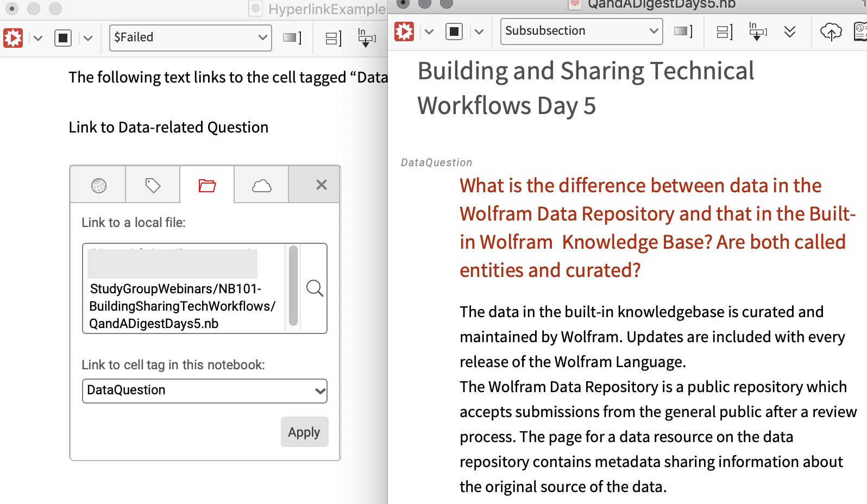Click the stop evaluation button in QandADigestDays5
The width and height of the screenshot is (867, 504).
[x=454, y=31]
